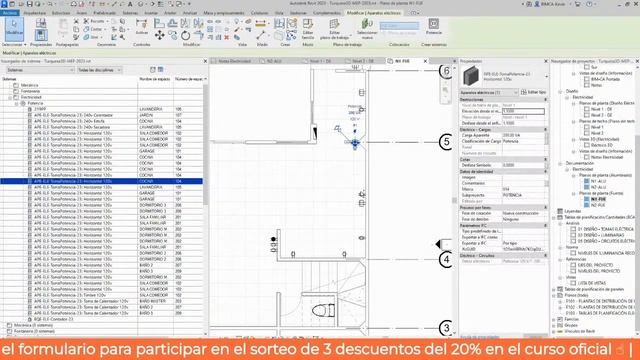Viewport: 640px width, 360px height.
Task: Click the Ayuda de propiedades link
Action: [x=480, y=337]
